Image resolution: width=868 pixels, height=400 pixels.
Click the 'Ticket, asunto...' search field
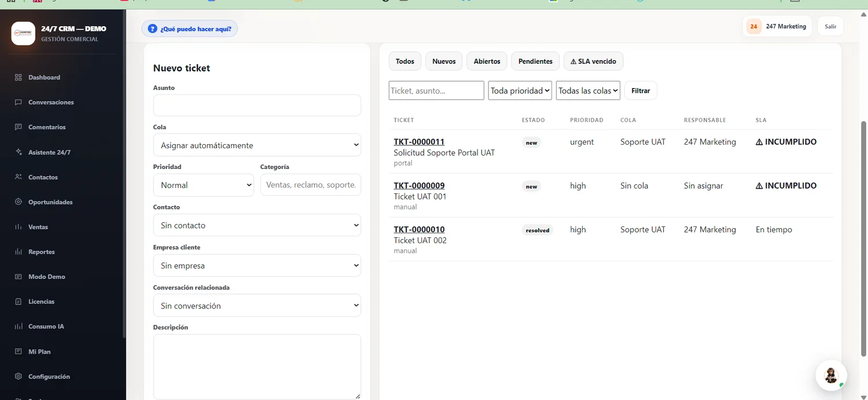coord(436,90)
